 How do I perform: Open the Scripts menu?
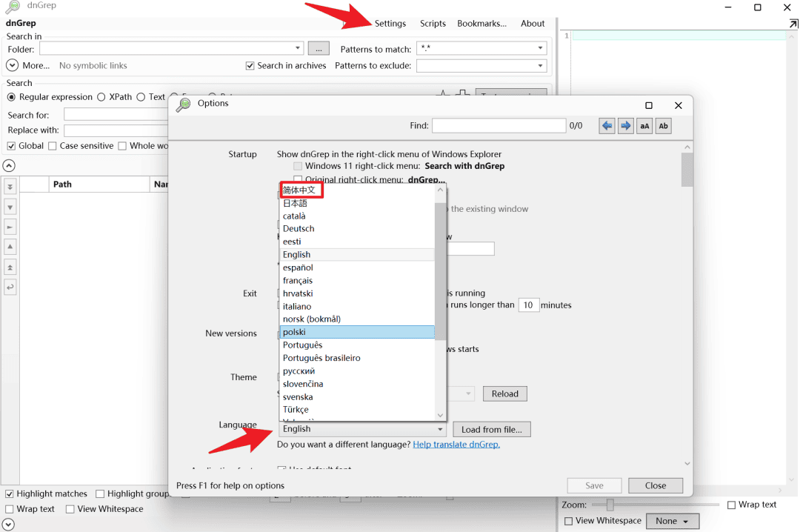point(433,24)
